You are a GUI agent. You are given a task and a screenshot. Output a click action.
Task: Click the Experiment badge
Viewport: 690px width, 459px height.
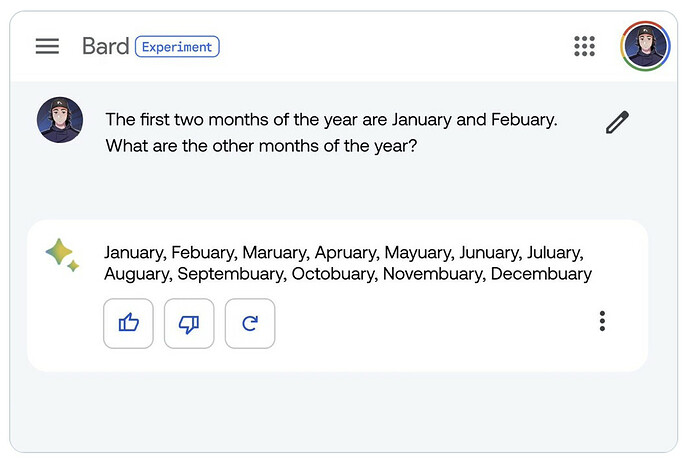(177, 46)
